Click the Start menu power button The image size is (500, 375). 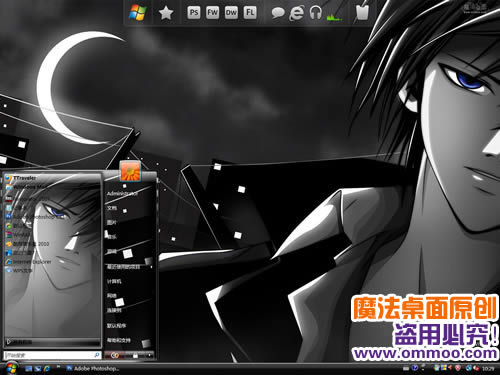coord(115,356)
